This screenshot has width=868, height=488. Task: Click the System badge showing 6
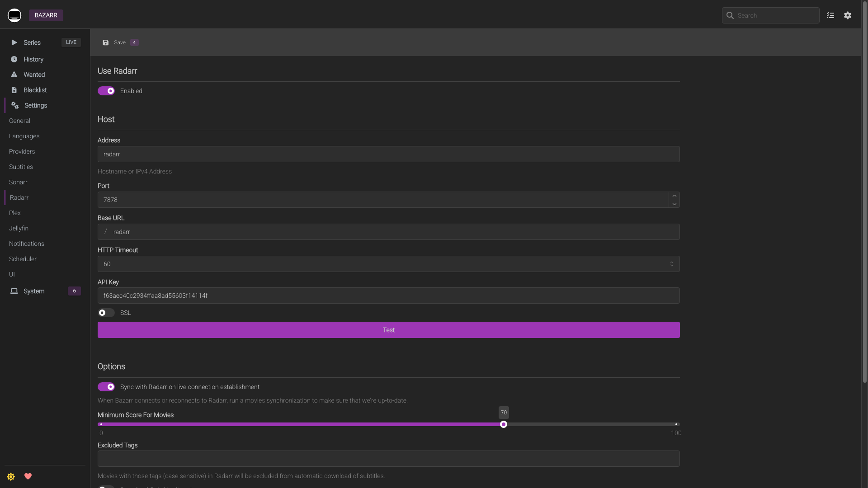point(75,291)
